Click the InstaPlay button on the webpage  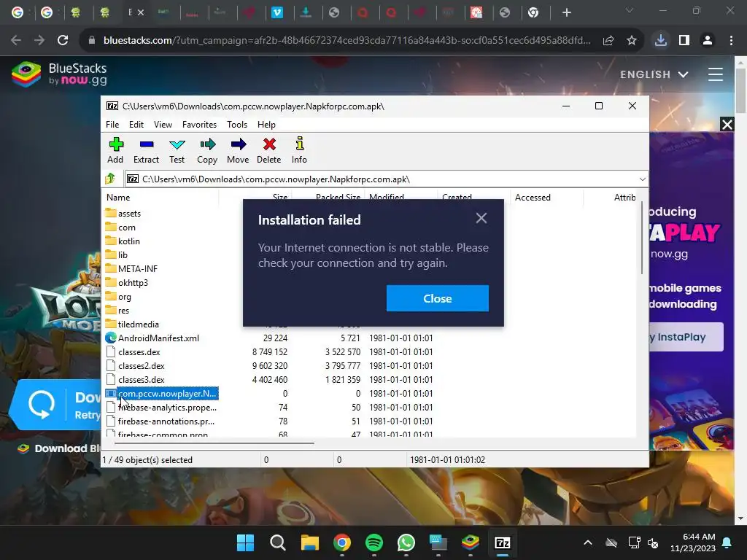click(685, 337)
